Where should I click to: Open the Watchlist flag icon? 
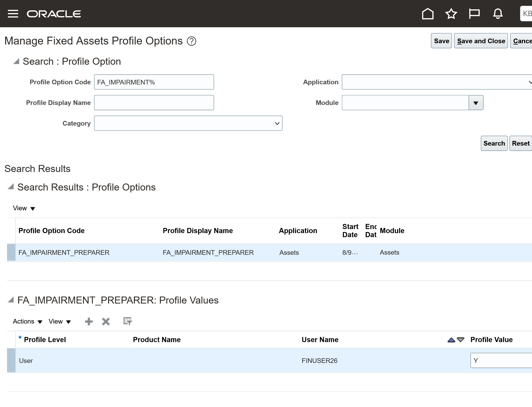[x=474, y=14]
